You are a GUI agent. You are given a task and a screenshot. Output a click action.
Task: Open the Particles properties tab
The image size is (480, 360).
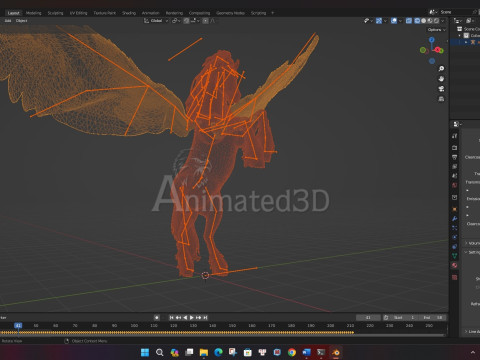tap(455, 228)
